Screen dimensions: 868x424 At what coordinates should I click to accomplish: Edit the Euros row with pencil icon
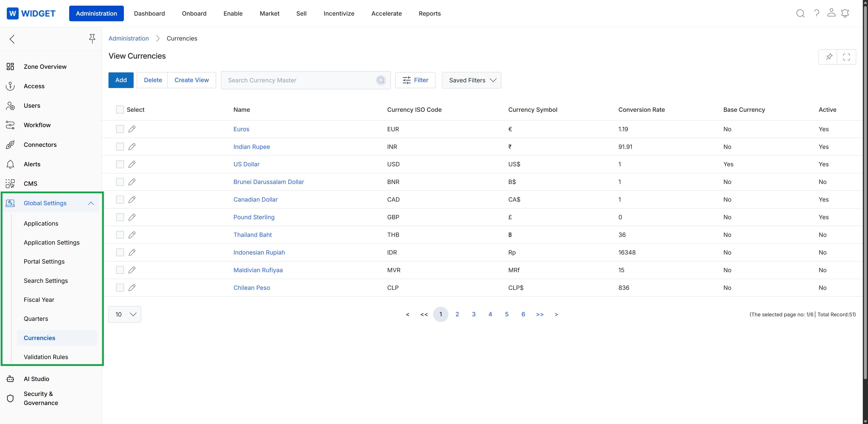tap(132, 129)
